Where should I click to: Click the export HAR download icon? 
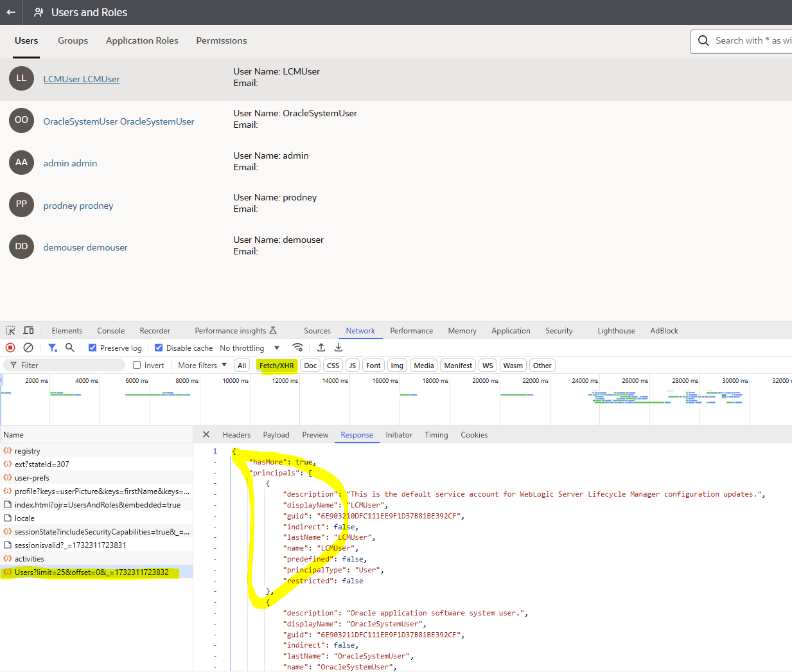click(x=339, y=348)
